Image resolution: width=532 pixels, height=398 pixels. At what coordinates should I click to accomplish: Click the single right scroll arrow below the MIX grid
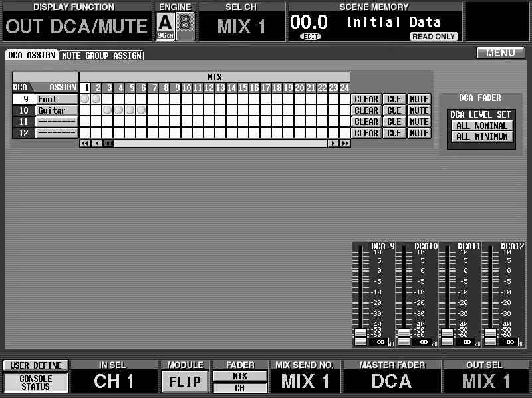tap(333, 143)
